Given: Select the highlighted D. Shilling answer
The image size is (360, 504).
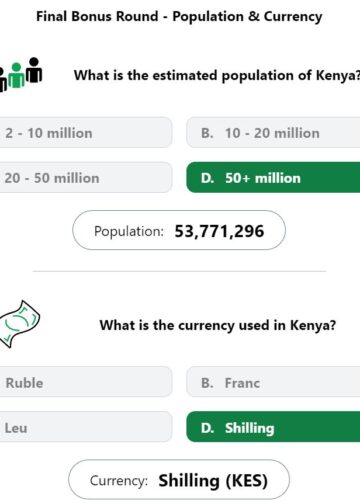Looking at the screenshot, I should tap(273, 427).
